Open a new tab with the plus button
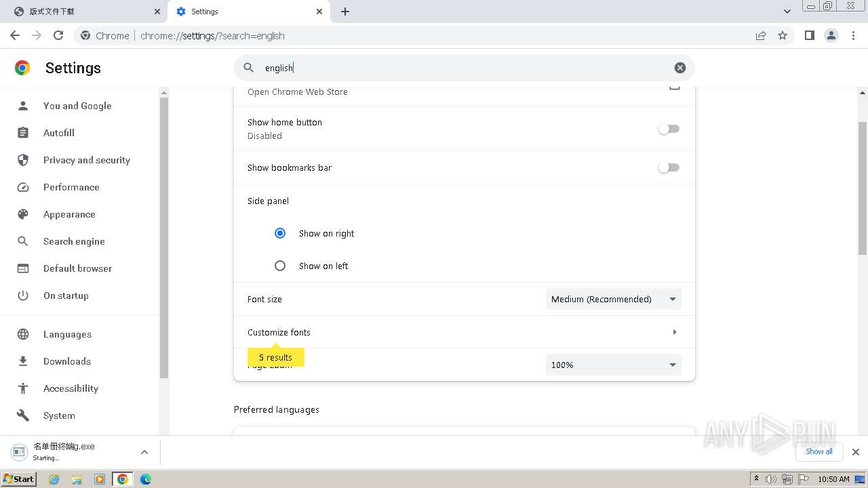868x488 pixels. pyautogui.click(x=345, y=12)
